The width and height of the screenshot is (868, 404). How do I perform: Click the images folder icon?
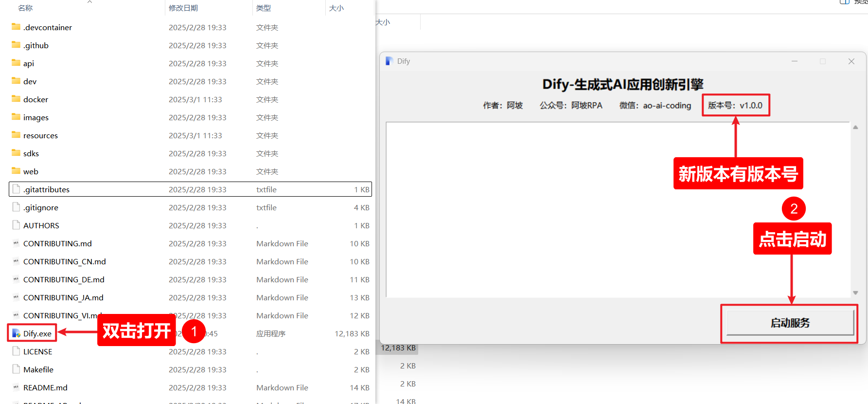(x=16, y=117)
